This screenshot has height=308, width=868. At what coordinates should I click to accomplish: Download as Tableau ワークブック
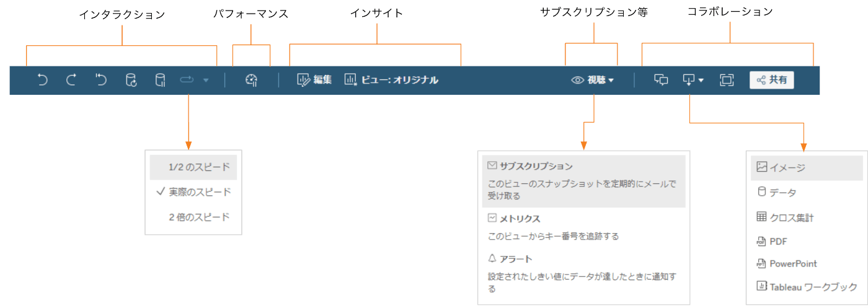pyautogui.click(x=806, y=287)
